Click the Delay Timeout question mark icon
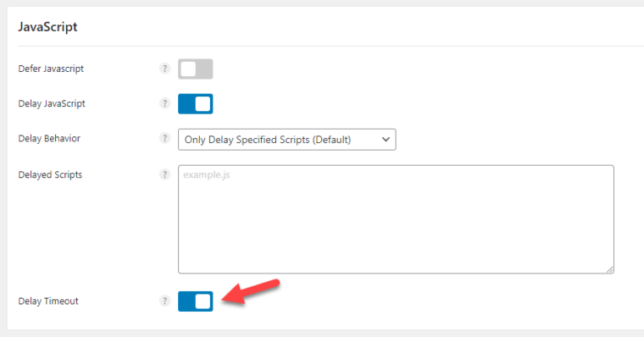This screenshot has height=337, width=644. [164, 301]
